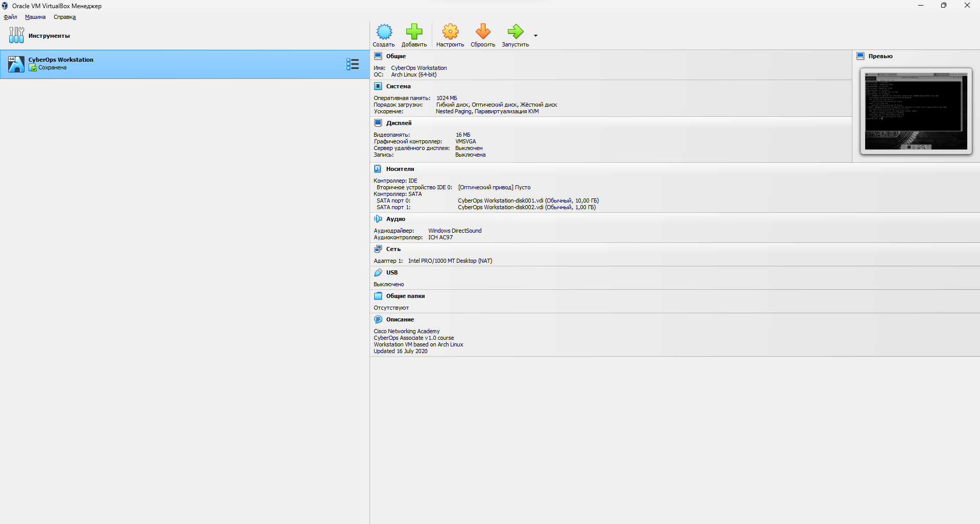Click the Система section chip icon
This screenshot has width=980, height=524.
[x=378, y=86]
